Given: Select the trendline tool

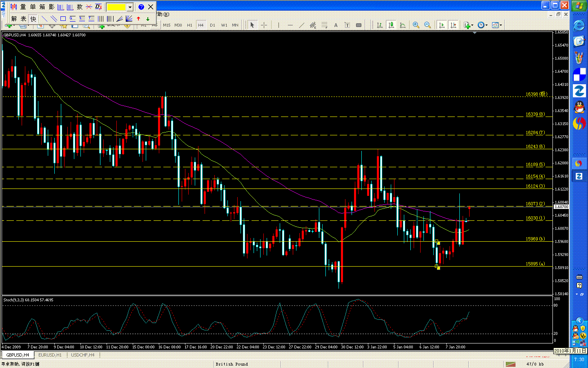Looking at the screenshot, I should (x=301, y=25).
